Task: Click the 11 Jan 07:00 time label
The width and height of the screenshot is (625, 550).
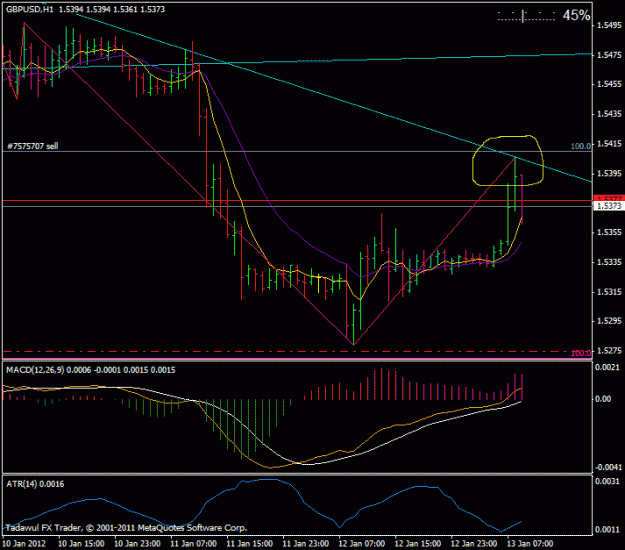Action: pyautogui.click(x=194, y=544)
